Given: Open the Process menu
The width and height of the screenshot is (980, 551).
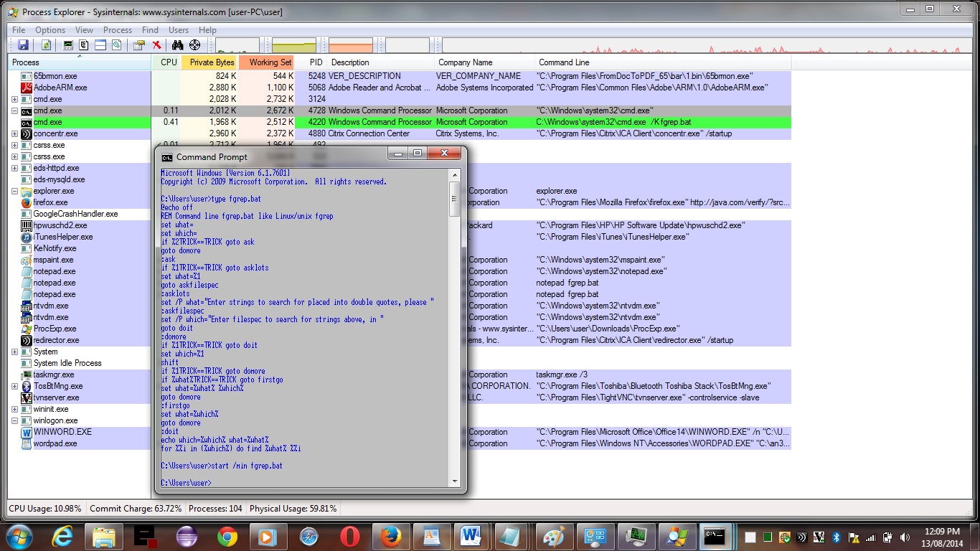Looking at the screenshot, I should click(x=118, y=30).
